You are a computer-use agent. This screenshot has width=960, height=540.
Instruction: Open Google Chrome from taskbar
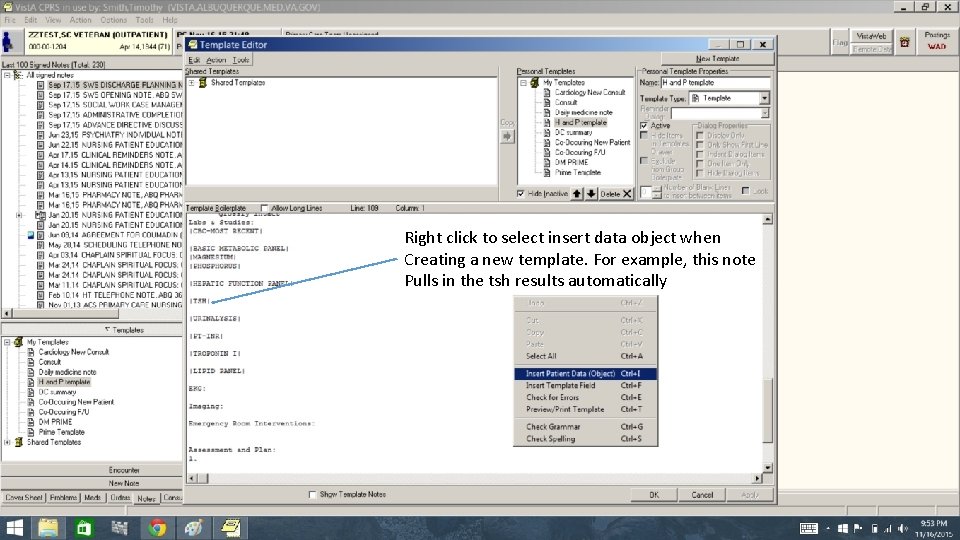[157, 528]
